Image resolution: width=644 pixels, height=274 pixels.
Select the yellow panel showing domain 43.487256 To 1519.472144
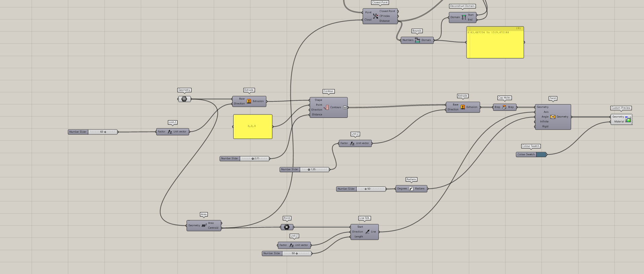(x=495, y=42)
